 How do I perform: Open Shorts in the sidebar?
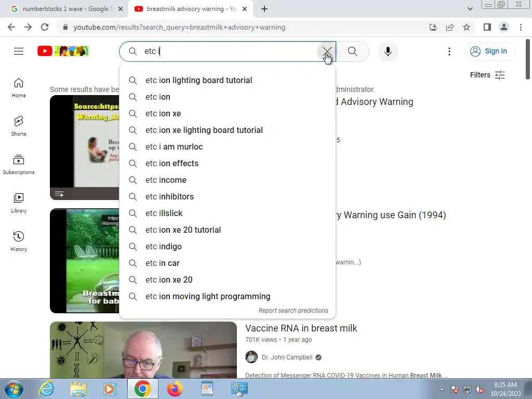point(19,126)
